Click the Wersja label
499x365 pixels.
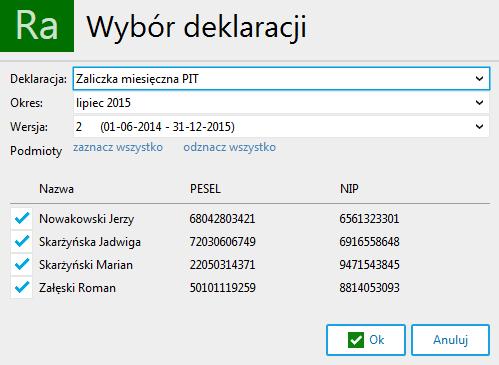29,127
